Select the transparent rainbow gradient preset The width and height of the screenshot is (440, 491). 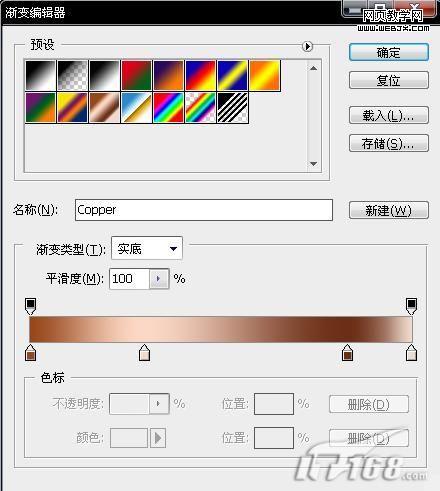click(200, 108)
